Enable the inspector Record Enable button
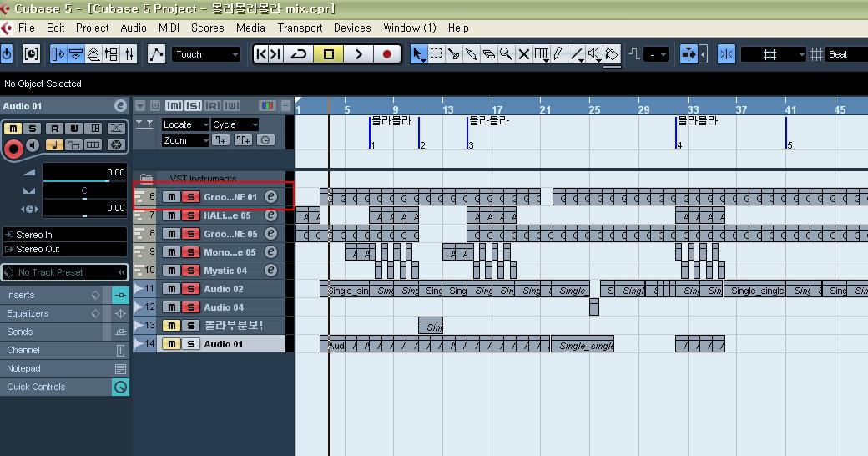The height and width of the screenshot is (456, 868). (13, 148)
